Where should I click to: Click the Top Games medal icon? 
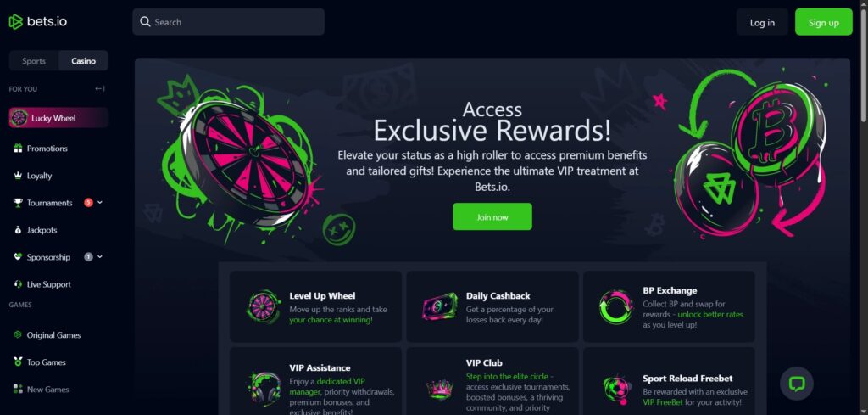18,362
